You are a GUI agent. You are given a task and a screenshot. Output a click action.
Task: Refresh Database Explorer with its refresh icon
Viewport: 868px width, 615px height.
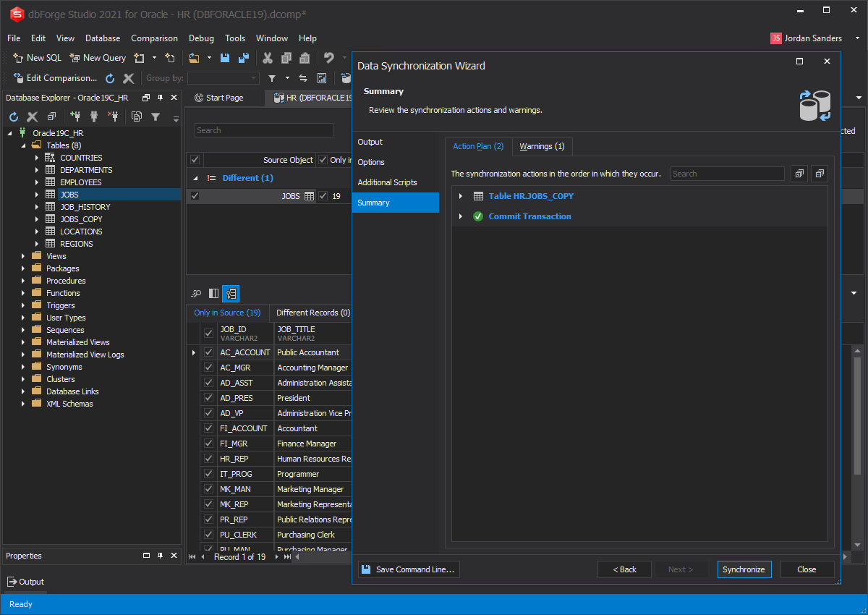tap(12, 116)
